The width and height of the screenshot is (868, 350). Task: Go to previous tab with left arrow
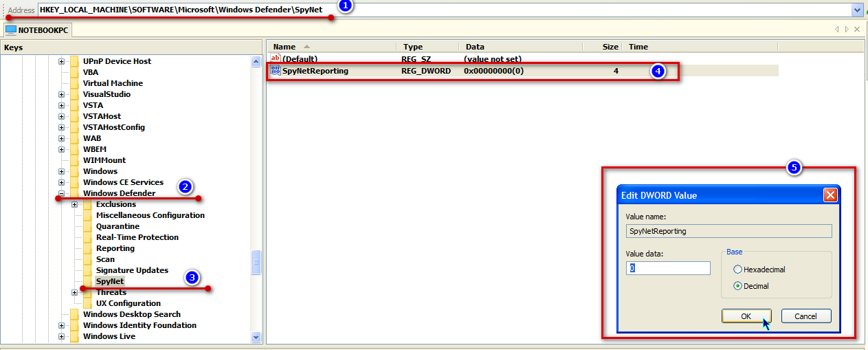coord(837,30)
